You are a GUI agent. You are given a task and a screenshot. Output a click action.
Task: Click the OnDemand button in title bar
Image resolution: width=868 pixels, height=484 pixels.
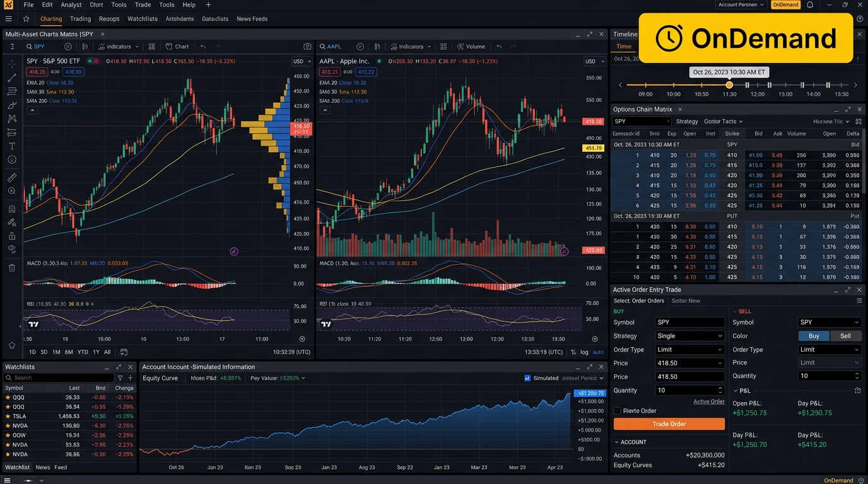pyautogui.click(x=785, y=4)
